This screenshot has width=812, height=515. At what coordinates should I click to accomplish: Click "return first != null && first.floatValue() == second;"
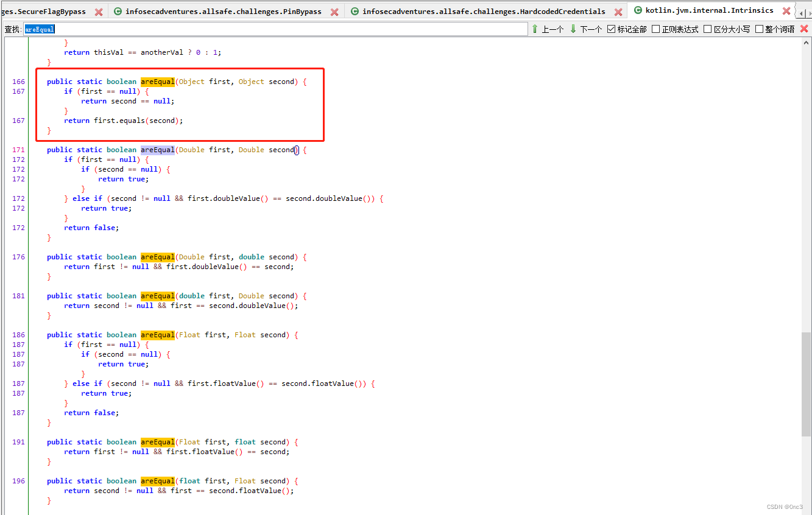177,452
